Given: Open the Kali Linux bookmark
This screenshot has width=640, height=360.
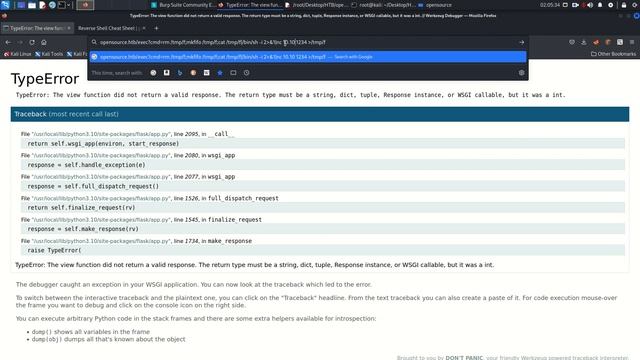Looking at the screenshot, I should (18, 54).
